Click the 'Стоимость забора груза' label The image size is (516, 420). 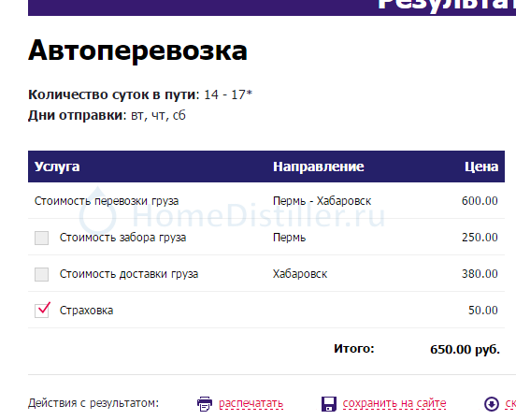[x=122, y=238]
